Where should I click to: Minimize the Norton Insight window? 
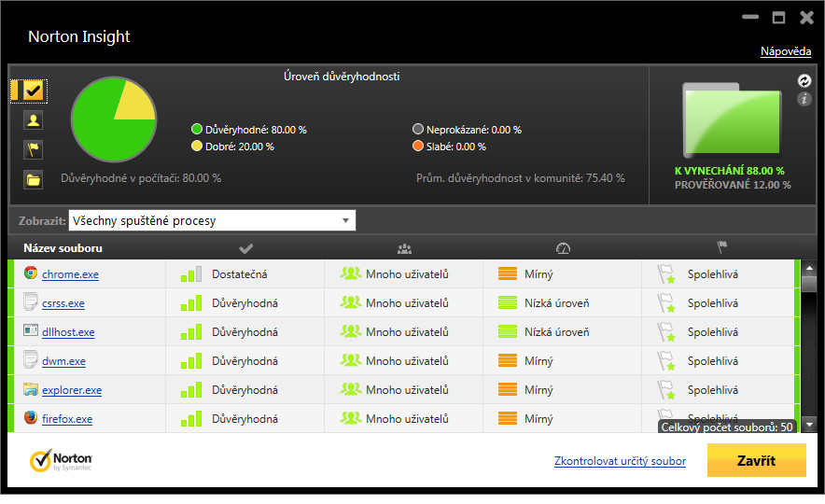click(x=750, y=17)
